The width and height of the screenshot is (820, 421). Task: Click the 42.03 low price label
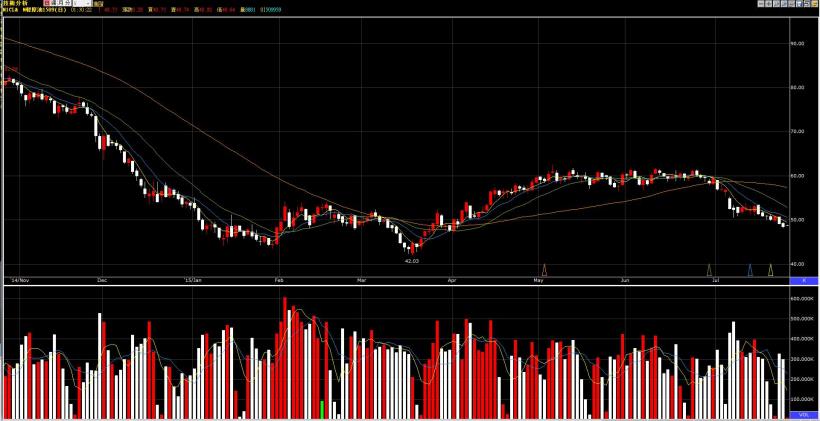(x=410, y=260)
